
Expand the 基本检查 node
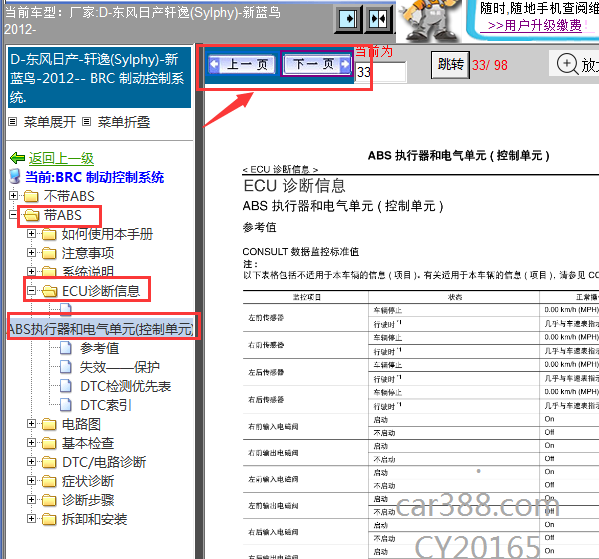[31, 442]
